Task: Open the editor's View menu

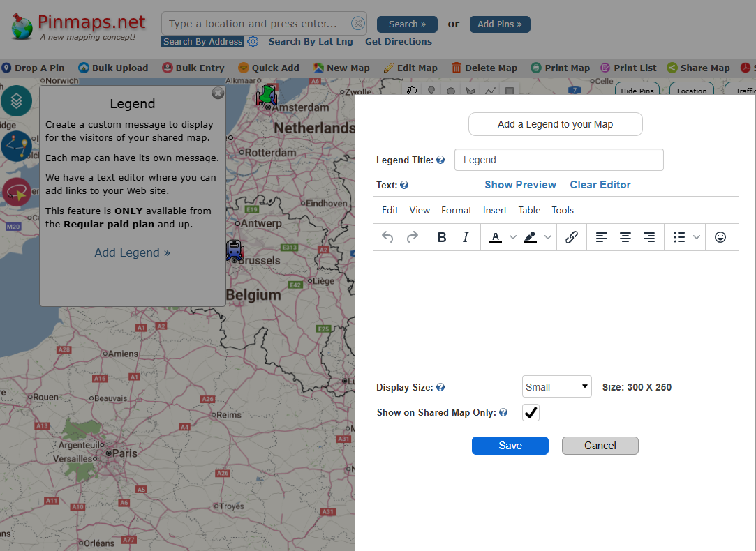Action: 420,210
